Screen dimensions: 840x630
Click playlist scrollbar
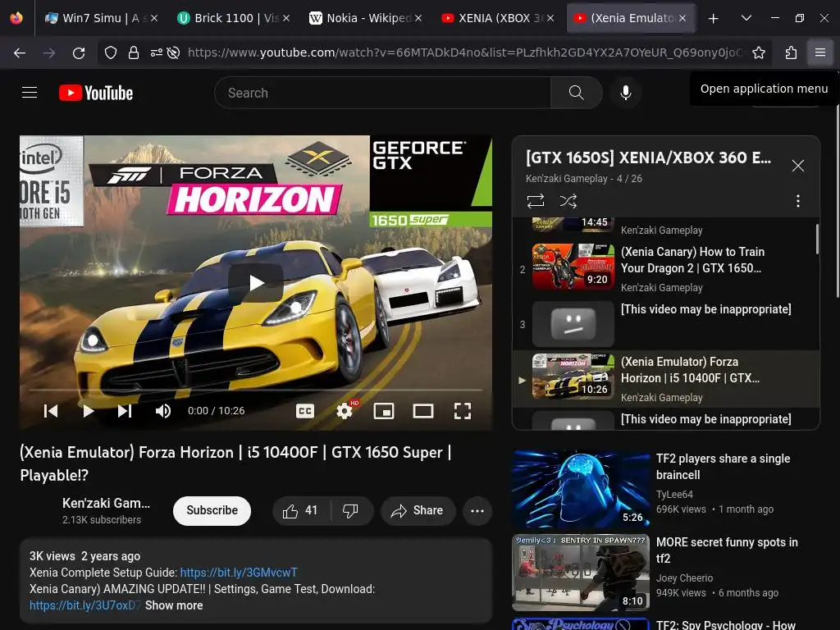(817, 239)
